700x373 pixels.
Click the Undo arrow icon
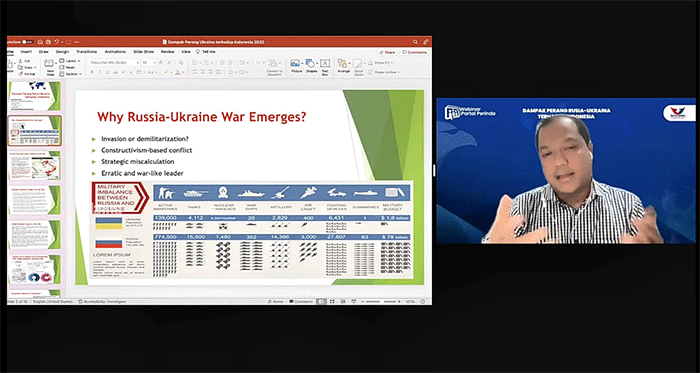pyautogui.click(x=57, y=42)
